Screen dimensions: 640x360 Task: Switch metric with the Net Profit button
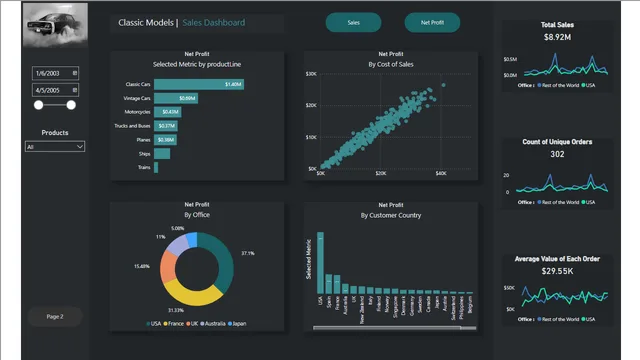[x=432, y=22]
